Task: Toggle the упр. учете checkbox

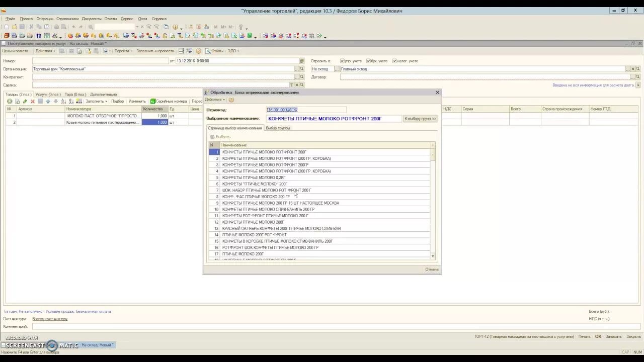Action: click(342, 61)
